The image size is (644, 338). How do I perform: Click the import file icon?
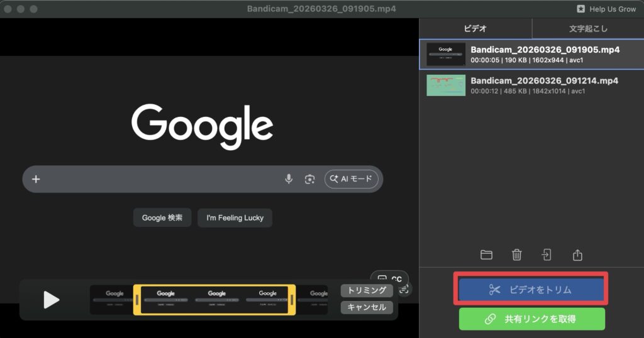[547, 254]
